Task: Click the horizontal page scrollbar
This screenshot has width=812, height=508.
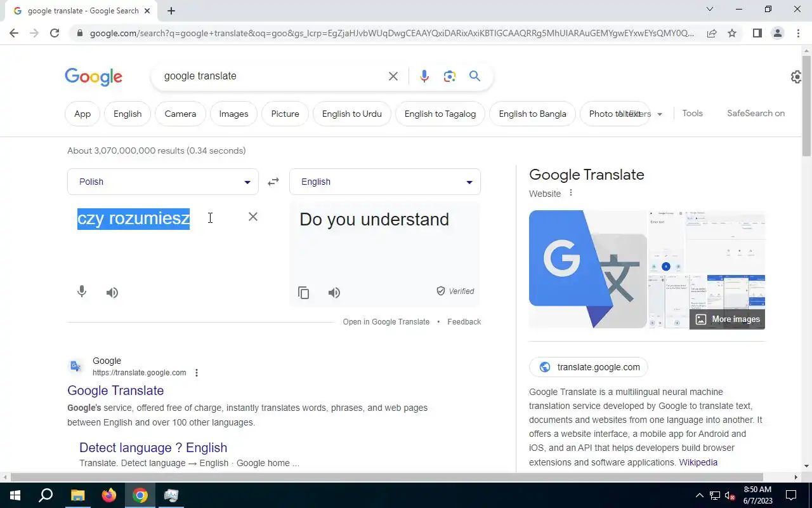Action: point(386,477)
